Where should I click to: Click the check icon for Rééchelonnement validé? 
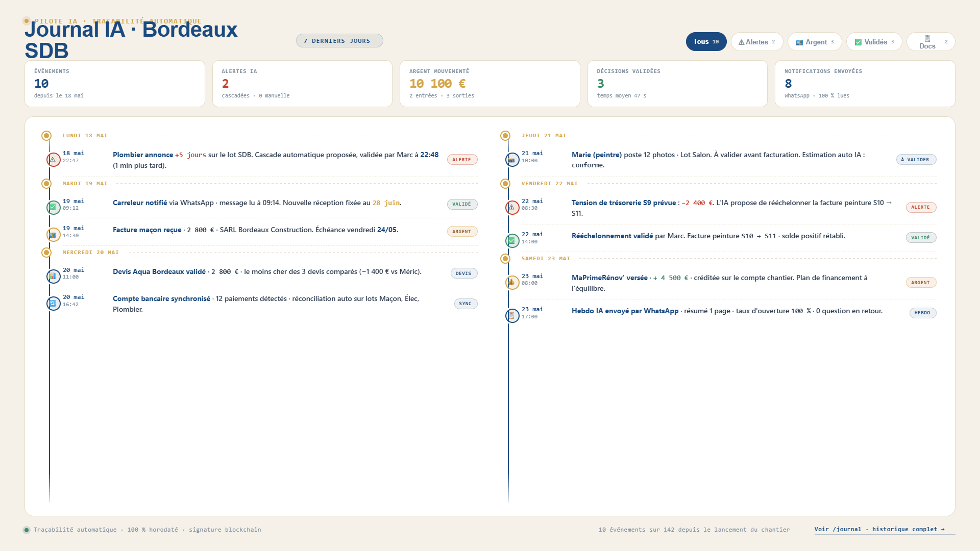(x=512, y=240)
